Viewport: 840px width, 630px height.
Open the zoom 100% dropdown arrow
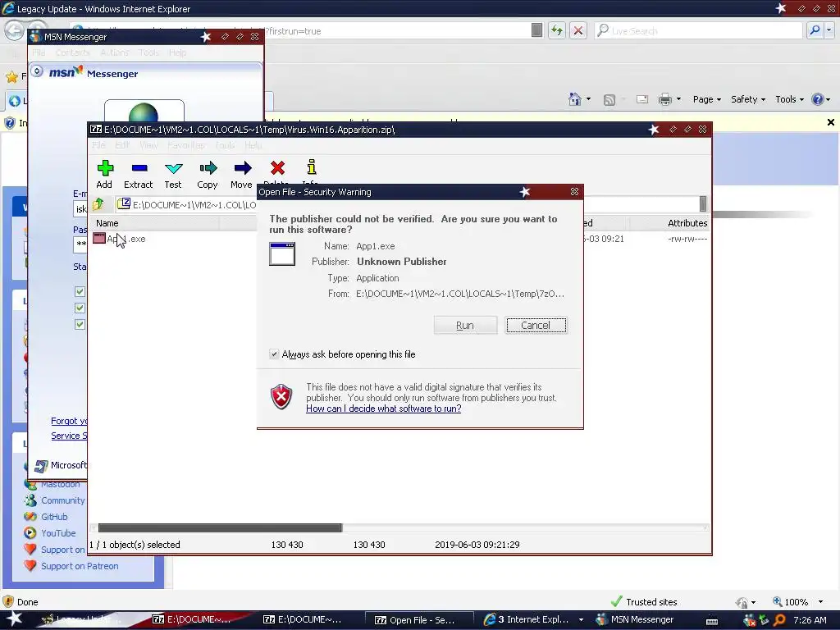click(x=820, y=602)
